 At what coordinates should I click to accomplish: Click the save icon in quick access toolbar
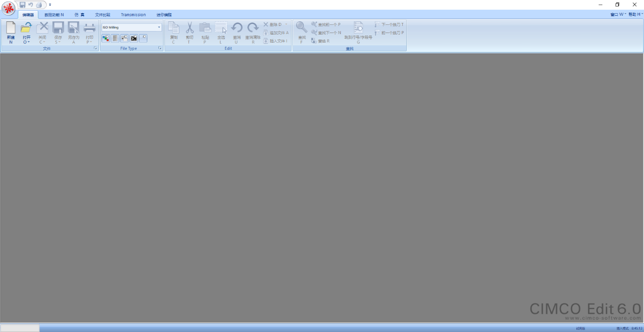(22, 5)
